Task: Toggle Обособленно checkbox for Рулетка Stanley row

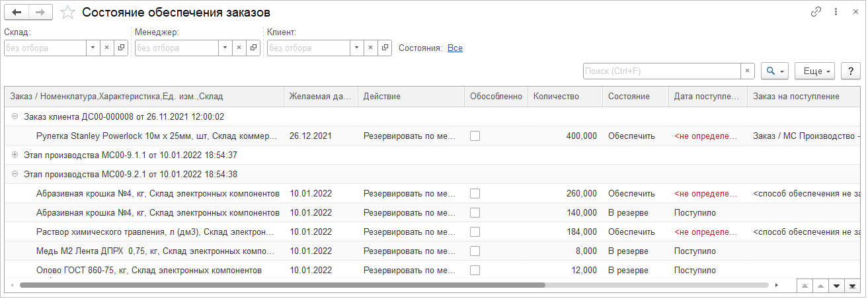Action: coord(475,136)
